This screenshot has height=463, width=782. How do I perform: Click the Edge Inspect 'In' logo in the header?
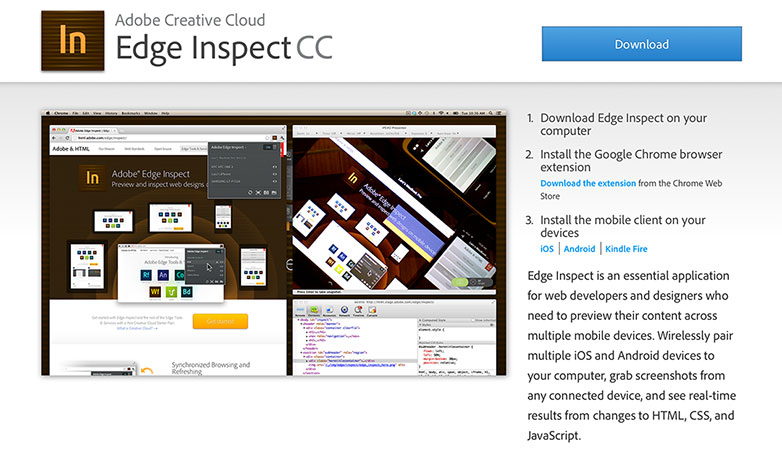[73, 40]
